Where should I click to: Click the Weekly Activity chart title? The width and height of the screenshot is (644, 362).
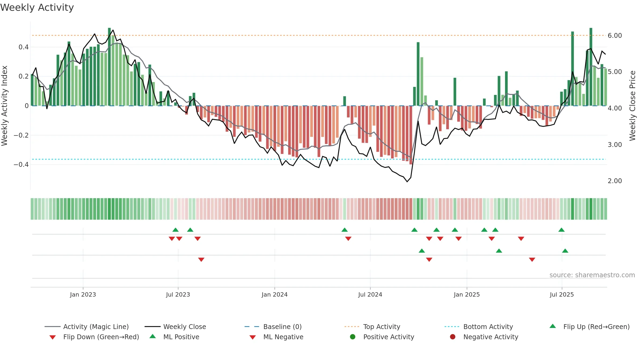[x=37, y=8]
